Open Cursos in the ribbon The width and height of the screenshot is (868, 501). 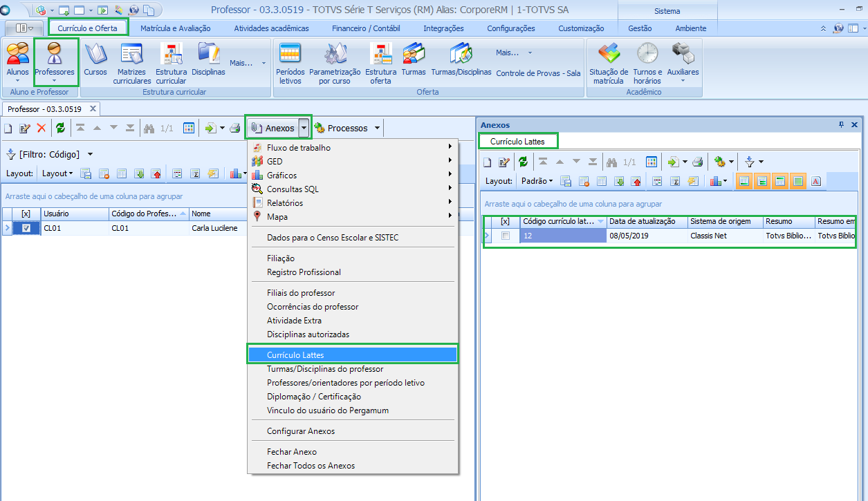tap(95, 59)
